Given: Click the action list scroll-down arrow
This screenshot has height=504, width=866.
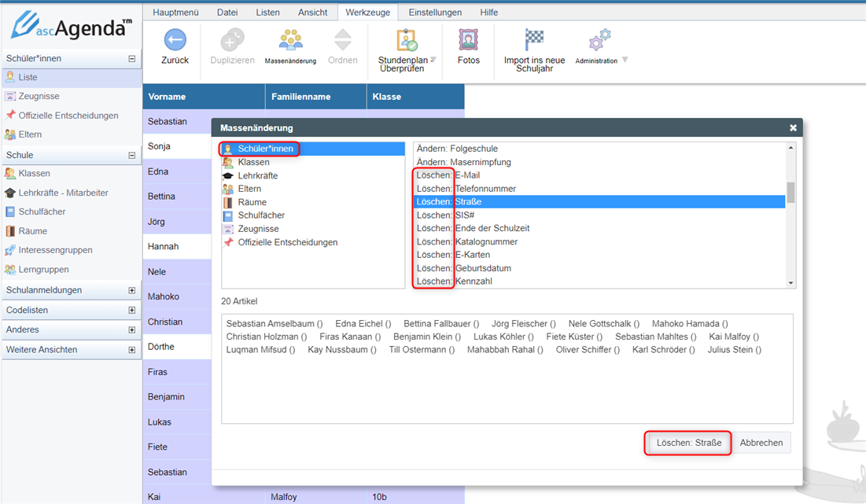Looking at the screenshot, I should (791, 282).
